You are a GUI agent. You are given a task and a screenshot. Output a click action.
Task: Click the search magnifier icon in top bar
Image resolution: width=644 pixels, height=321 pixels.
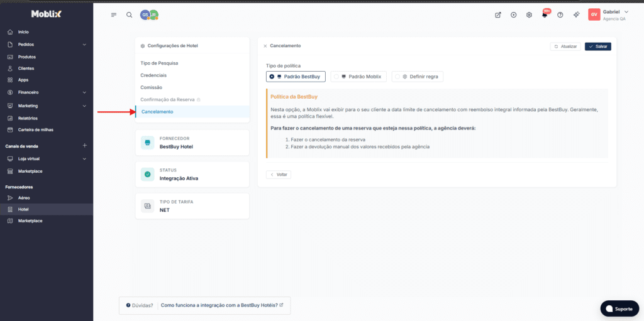tap(129, 15)
